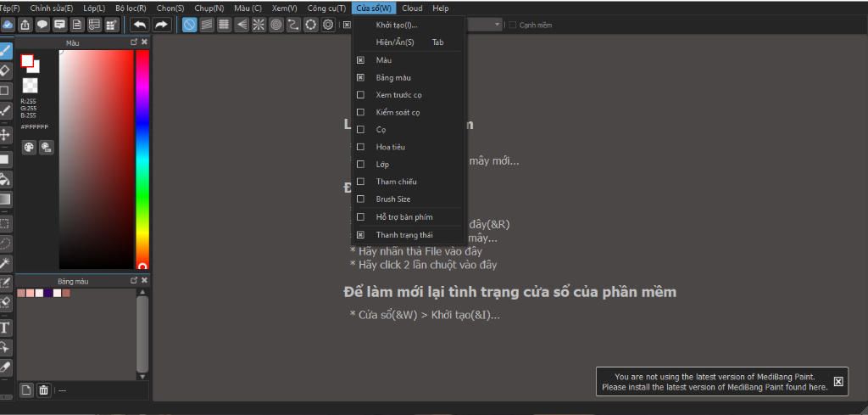Open the Cloud menu

(412, 8)
